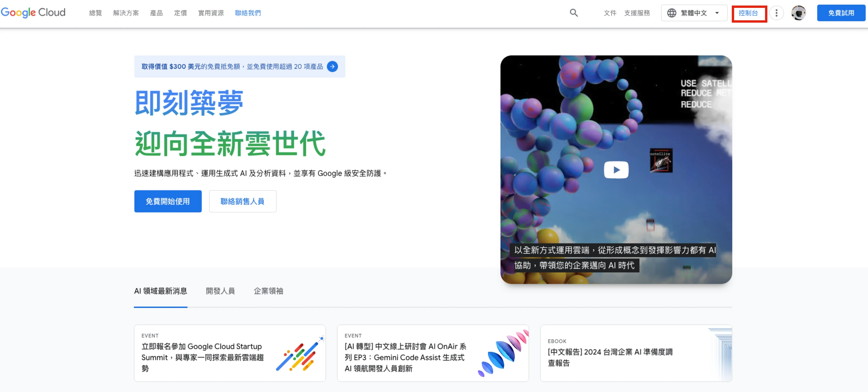Open the 解決方案 menu
Screen dimensions: 868x392
[126, 13]
